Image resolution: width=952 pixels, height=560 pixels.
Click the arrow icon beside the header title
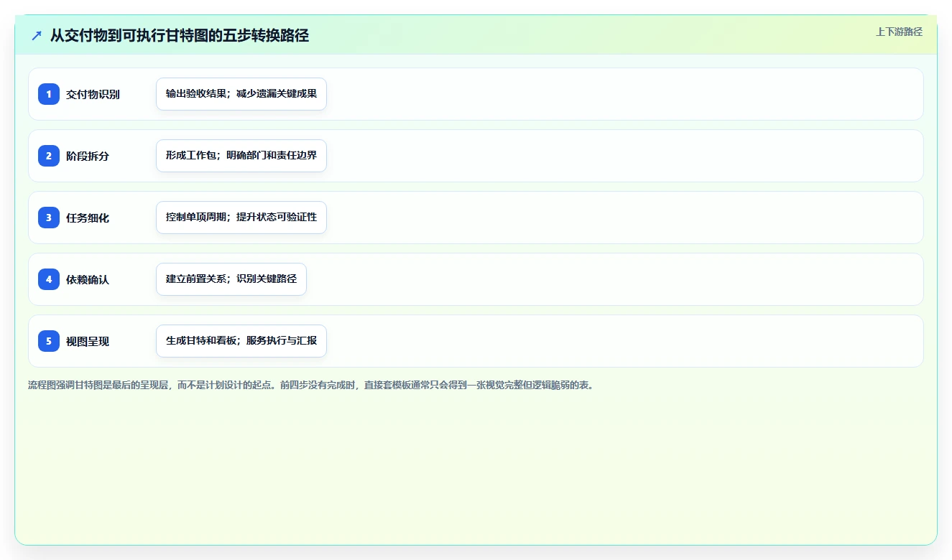click(37, 35)
